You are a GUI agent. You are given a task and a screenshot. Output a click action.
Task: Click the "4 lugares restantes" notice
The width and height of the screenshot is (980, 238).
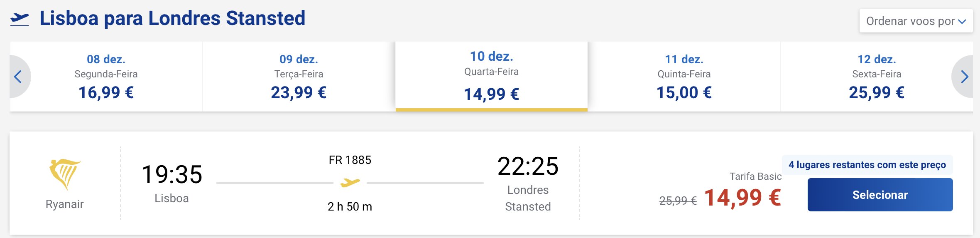[867, 165]
